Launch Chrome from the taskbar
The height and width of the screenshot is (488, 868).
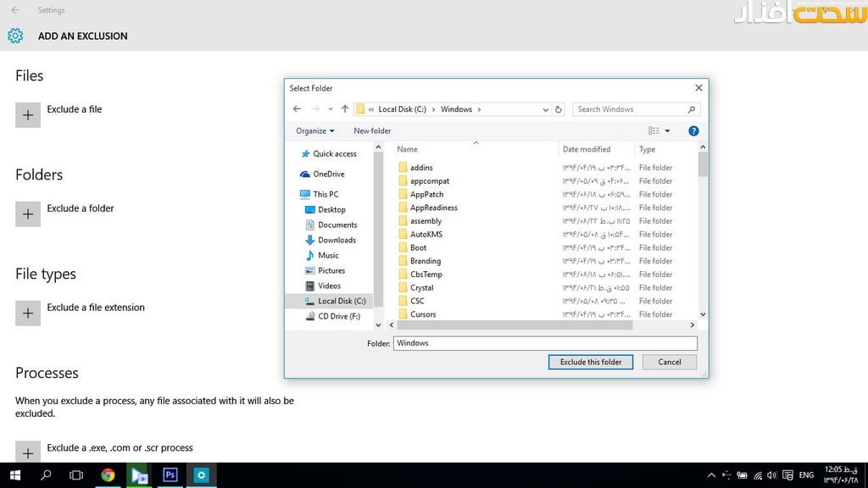coord(108,475)
